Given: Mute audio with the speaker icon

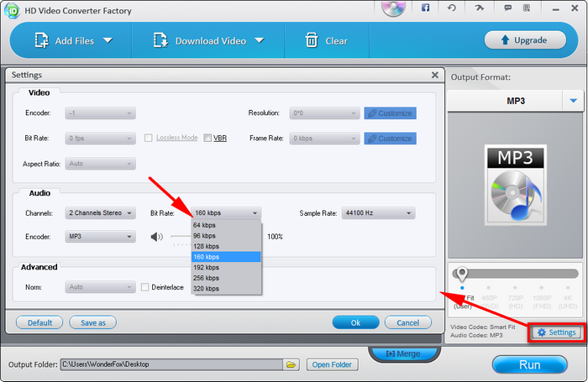Looking at the screenshot, I should (156, 237).
